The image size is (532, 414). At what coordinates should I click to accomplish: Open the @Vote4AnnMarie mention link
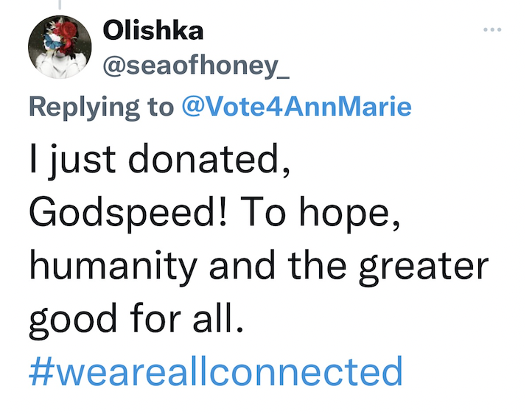point(296,108)
